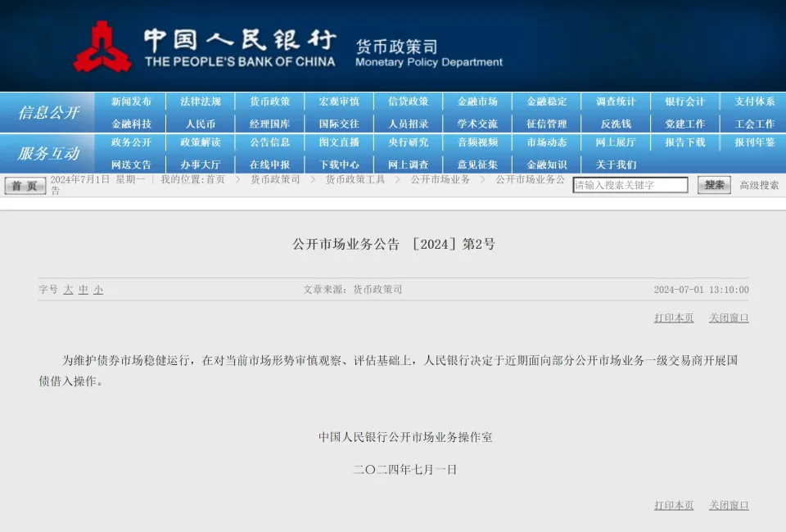Open the 信息公开 section header
The image size is (786, 532).
coord(48,113)
